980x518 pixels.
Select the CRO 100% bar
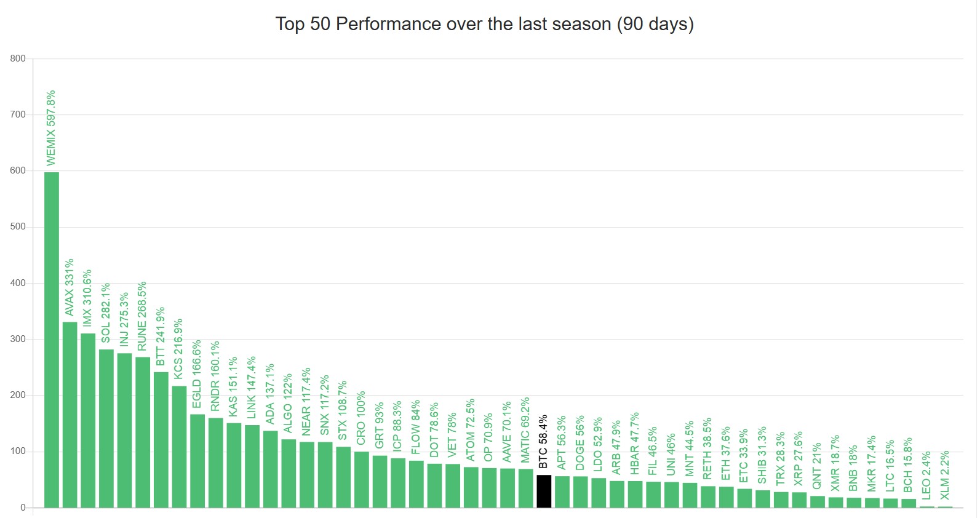click(x=362, y=479)
